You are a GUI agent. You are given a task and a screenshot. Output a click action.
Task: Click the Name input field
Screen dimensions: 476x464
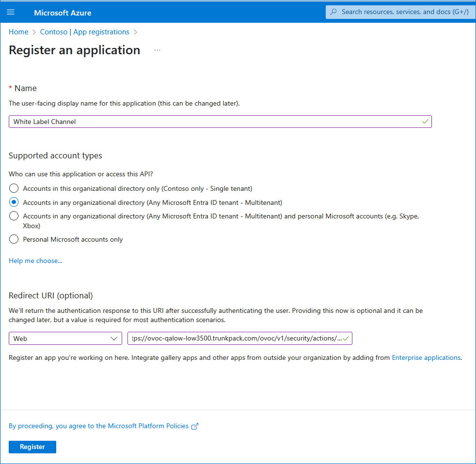click(220, 122)
